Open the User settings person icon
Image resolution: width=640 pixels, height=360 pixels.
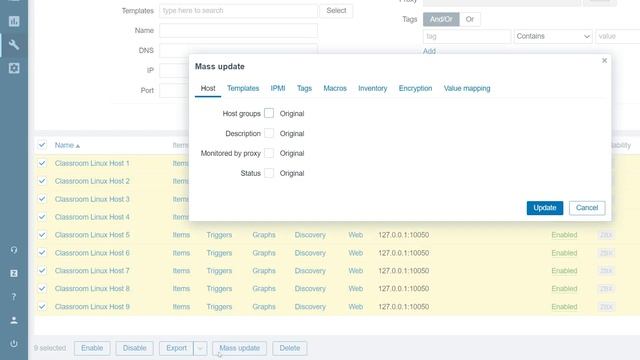(x=14, y=320)
